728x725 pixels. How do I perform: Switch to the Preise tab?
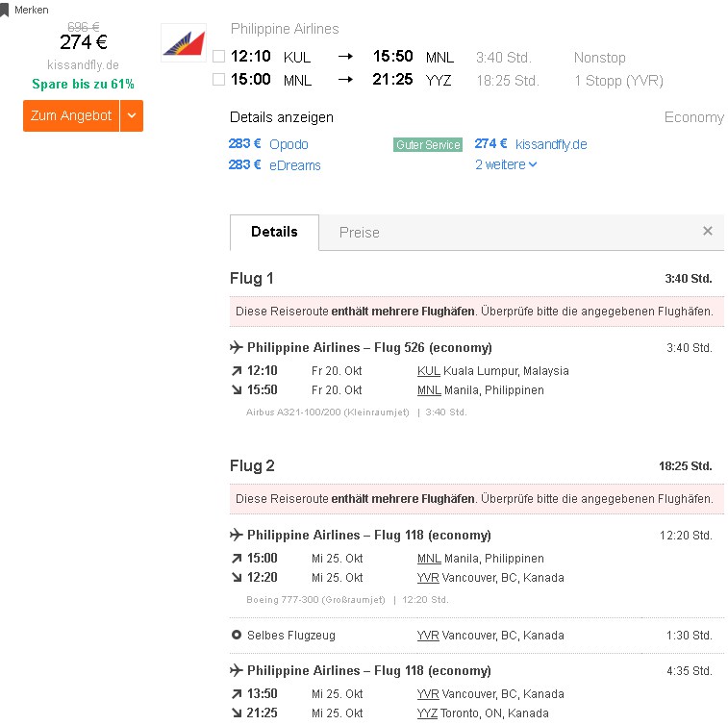click(360, 233)
